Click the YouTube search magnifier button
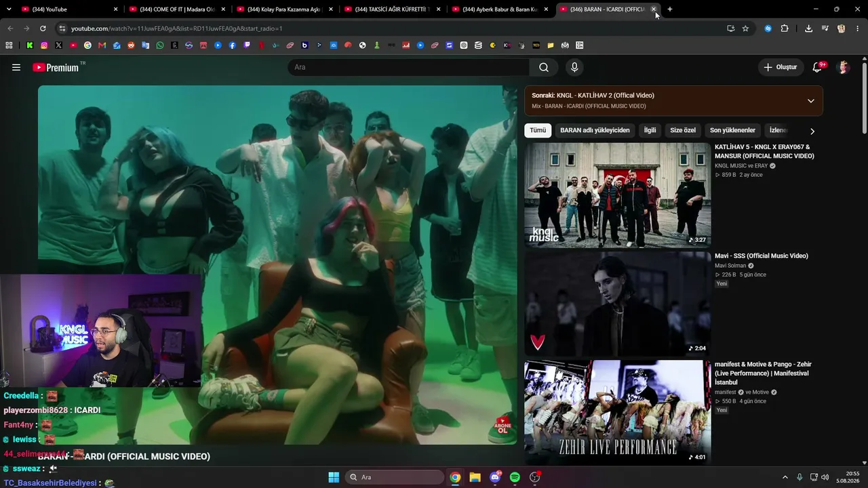The height and width of the screenshot is (488, 868). tap(544, 67)
